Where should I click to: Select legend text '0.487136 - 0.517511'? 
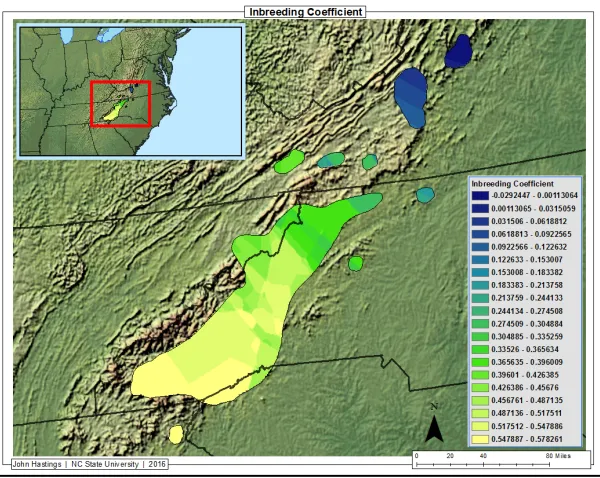coord(527,413)
